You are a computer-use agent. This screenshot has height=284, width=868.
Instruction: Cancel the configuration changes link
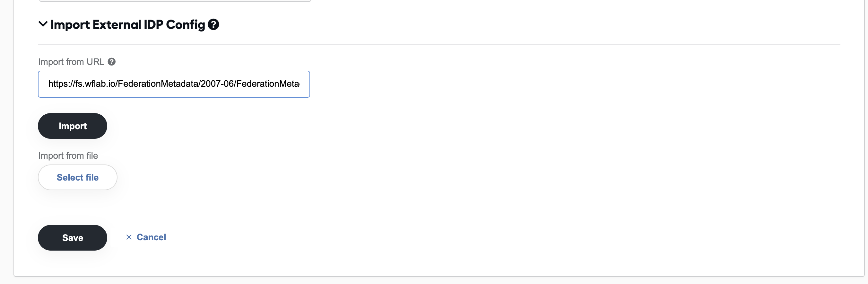(x=146, y=237)
